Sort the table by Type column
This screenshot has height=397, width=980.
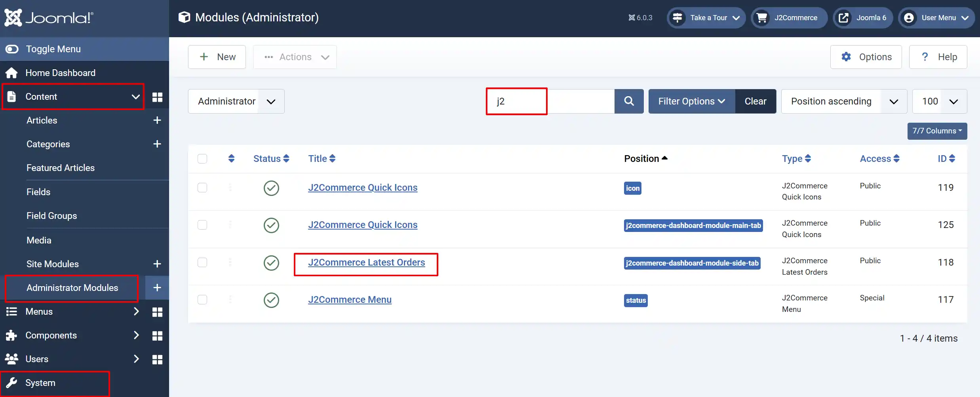pos(796,159)
